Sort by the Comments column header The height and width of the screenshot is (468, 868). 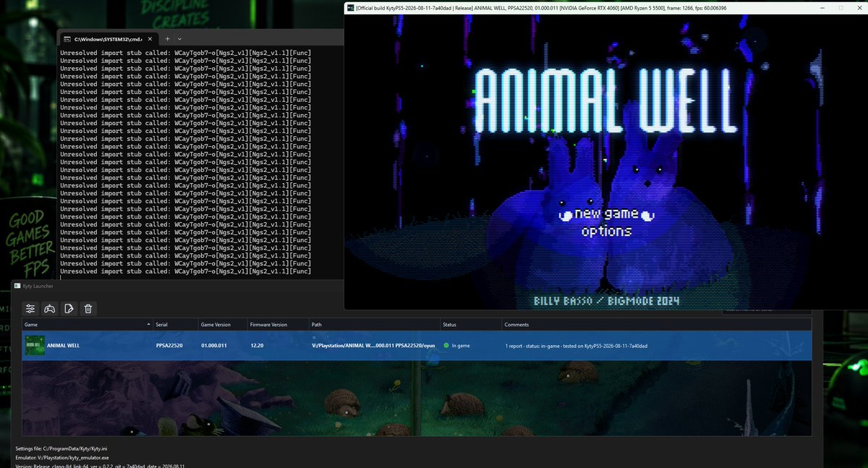tap(656, 325)
